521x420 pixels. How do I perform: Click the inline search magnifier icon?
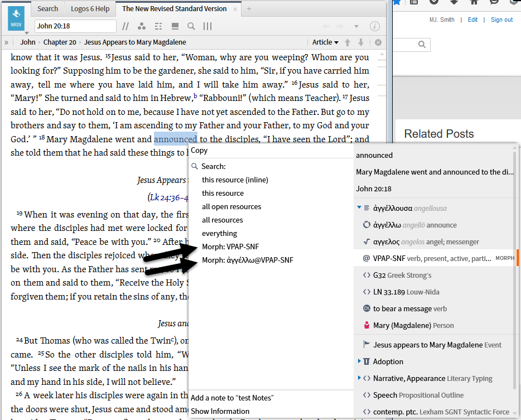click(x=191, y=26)
